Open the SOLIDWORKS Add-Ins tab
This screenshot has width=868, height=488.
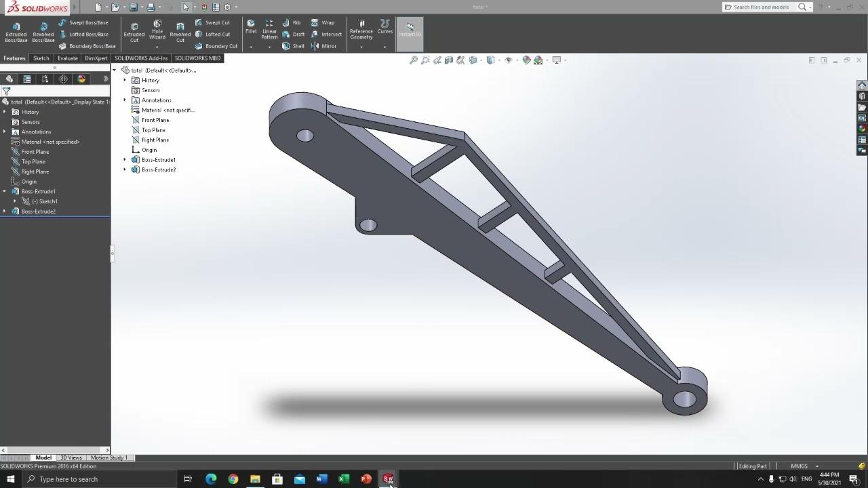[141, 58]
